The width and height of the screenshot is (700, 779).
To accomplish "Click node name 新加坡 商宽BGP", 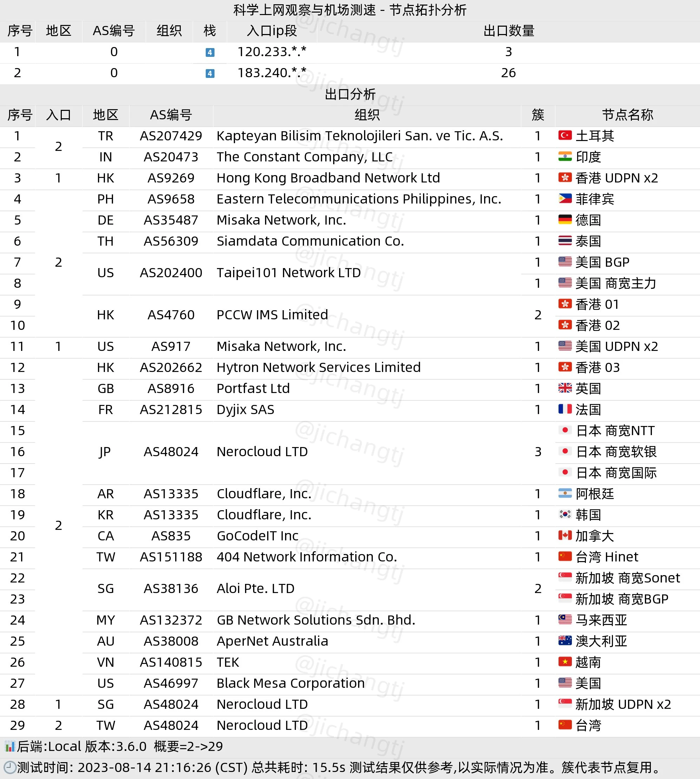I will click(622, 599).
